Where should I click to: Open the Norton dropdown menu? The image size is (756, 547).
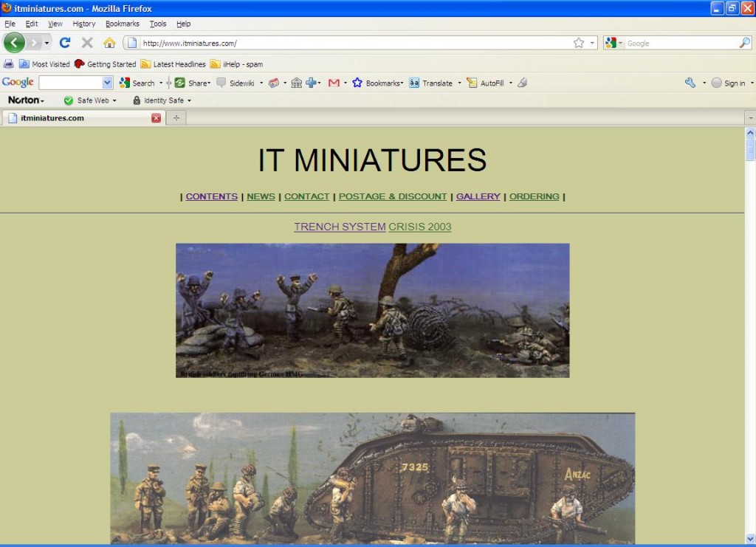point(27,100)
